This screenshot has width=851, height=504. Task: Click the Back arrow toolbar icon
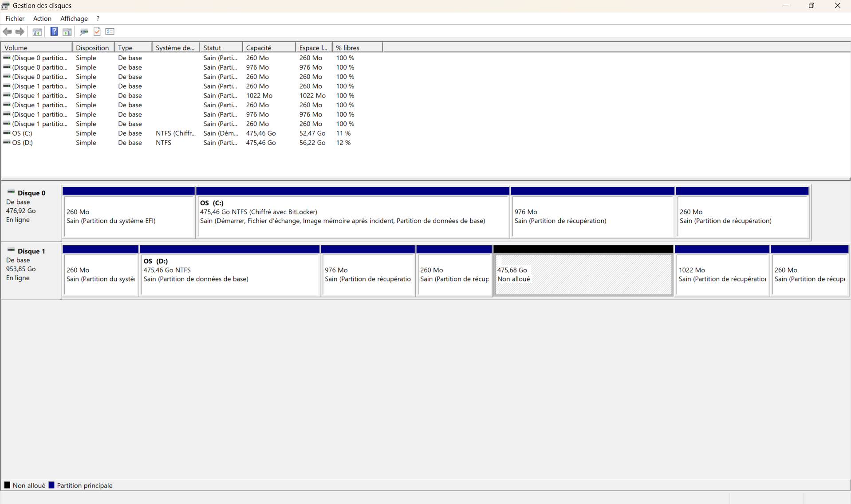coord(7,31)
